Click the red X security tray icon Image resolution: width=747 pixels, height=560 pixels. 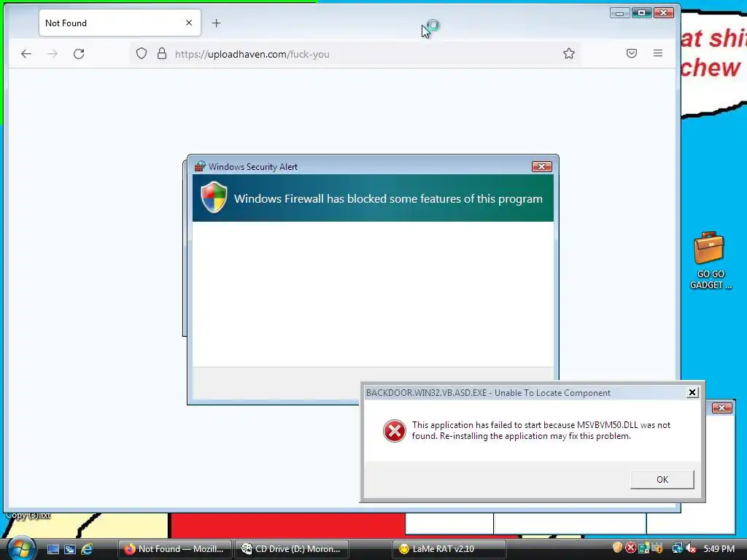pyautogui.click(x=631, y=548)
